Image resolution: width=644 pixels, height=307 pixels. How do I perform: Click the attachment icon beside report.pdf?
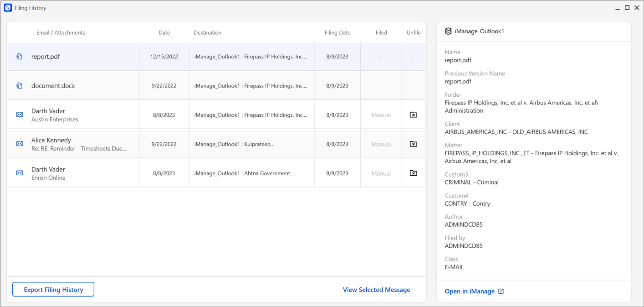pos(18,56)
